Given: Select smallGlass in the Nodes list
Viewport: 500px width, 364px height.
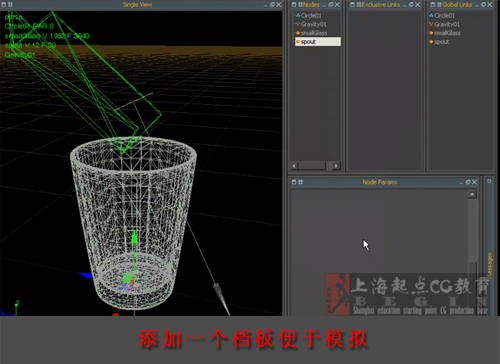Looking at the screenshot, I should click(x=314, y=33).
